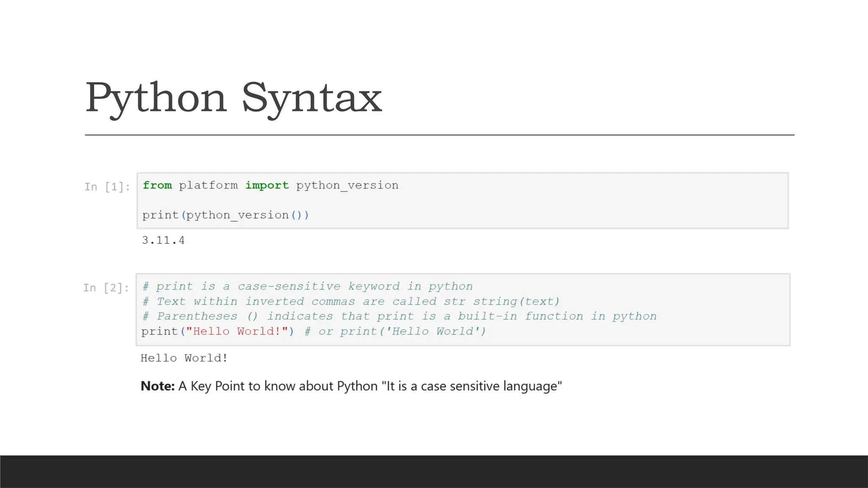The width and height of the screenshot is (868, 488).
Task: Click the 'from platform import python_version' line
Action: coord(270,186)
